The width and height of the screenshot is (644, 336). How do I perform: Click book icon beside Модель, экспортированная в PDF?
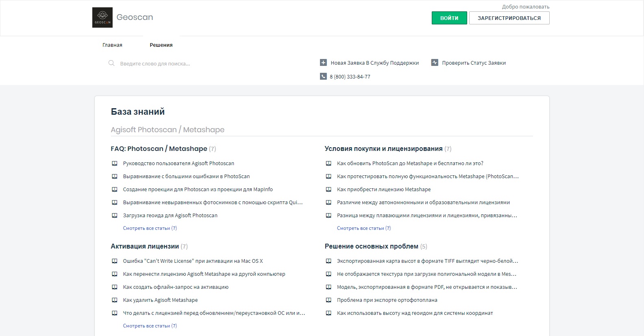pyautogui.click(x=329, y=287)
